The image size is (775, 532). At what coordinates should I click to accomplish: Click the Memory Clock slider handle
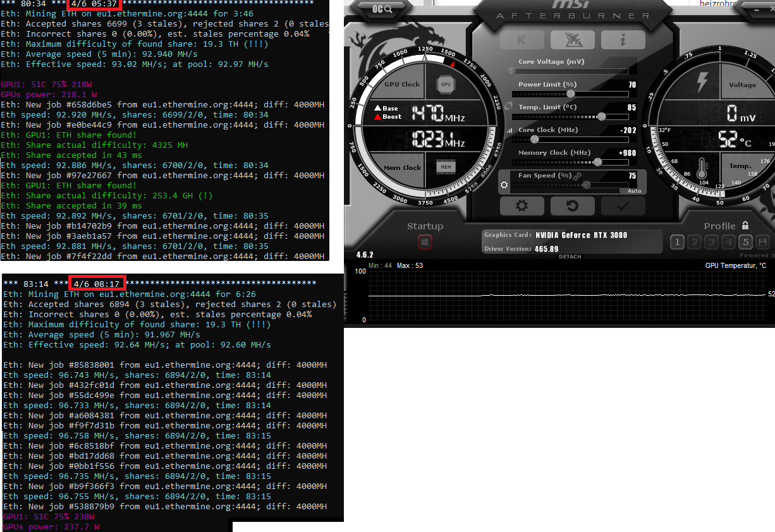coord(598,162)
